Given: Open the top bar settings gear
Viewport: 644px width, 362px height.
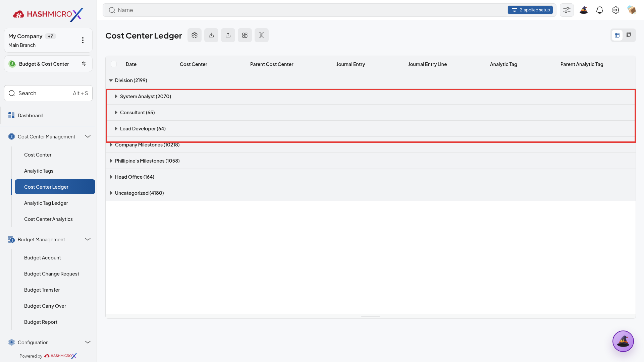Looking at the screenshot, I should coord(616,10).
